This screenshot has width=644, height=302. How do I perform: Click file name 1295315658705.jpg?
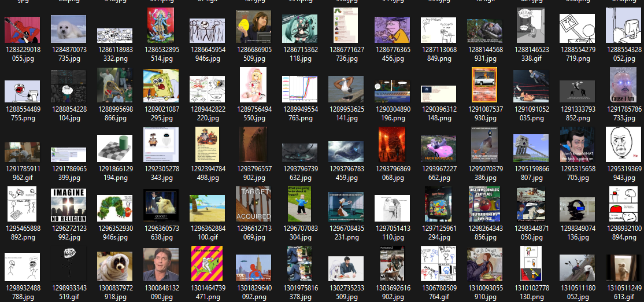(577, 174)
